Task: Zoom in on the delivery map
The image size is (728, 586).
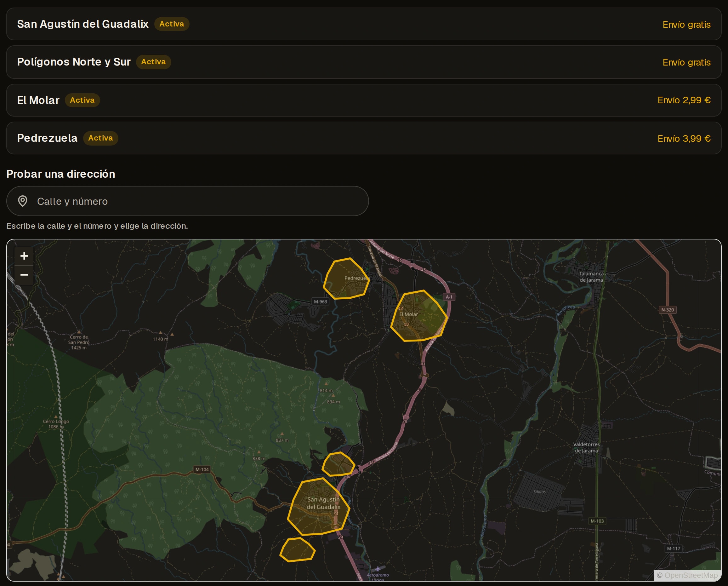Action: (x=24, y=256)
